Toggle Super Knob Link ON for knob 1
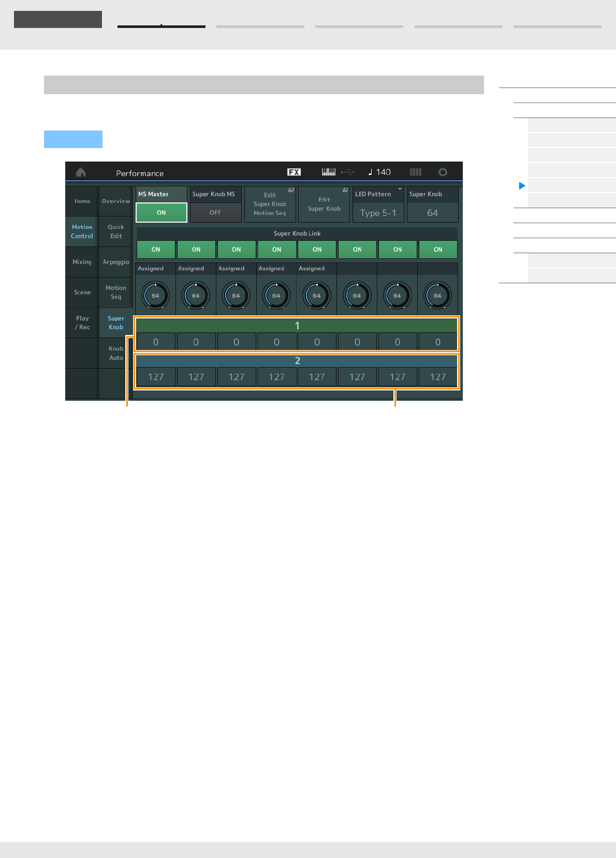Viewport: 616px width, 858px height. coord(156,250)
